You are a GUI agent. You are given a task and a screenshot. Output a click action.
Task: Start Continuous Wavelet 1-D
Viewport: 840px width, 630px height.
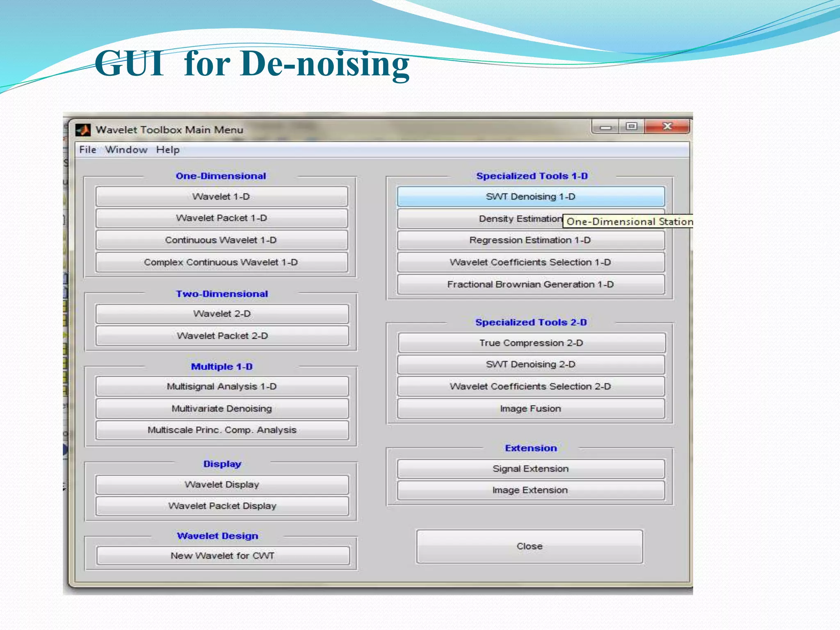[221, 240]
